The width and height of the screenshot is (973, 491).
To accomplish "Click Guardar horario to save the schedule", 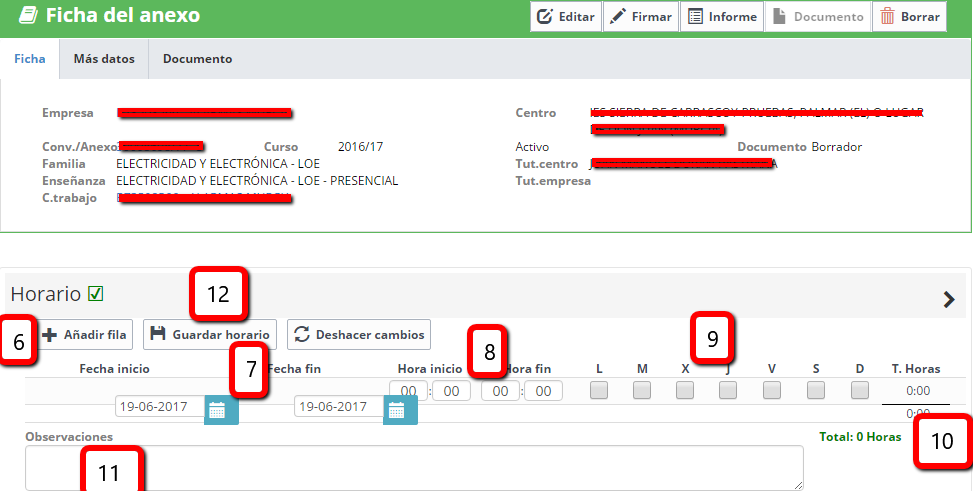I will (210, 335).
